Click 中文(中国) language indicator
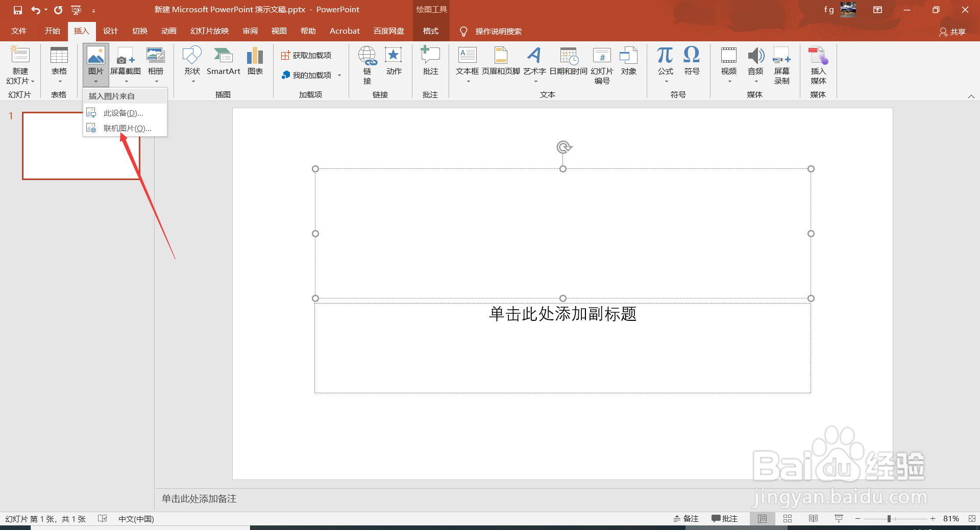 click(136, 519)
